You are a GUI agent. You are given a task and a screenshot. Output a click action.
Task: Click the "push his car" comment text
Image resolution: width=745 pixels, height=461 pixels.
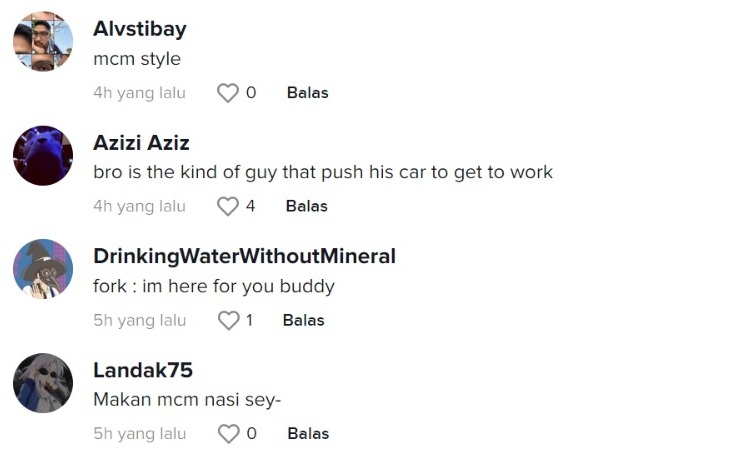tap(322, 172)
